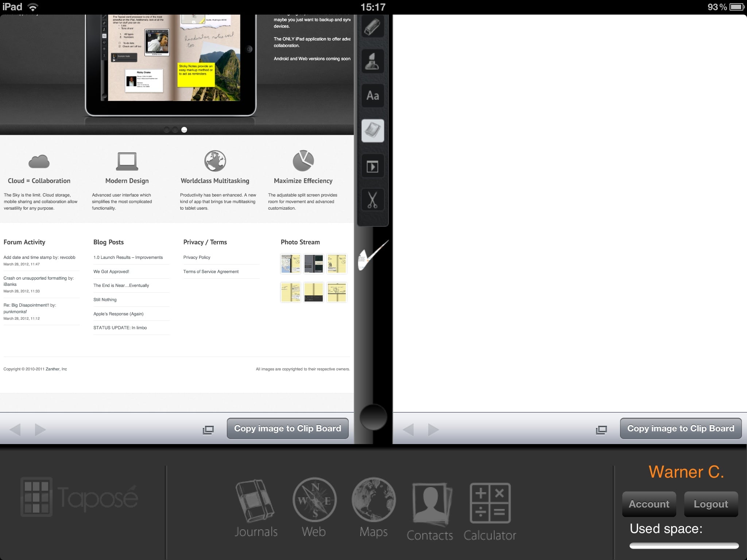Select the third carousel page dot
Screen dimensions: 747x560
click(x=184, y=129)
